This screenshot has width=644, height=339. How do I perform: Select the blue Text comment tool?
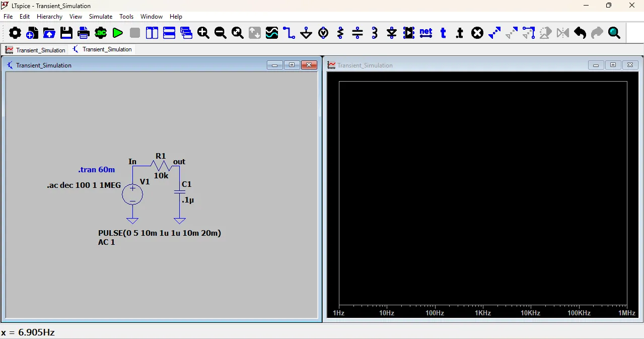pos(443,33)
